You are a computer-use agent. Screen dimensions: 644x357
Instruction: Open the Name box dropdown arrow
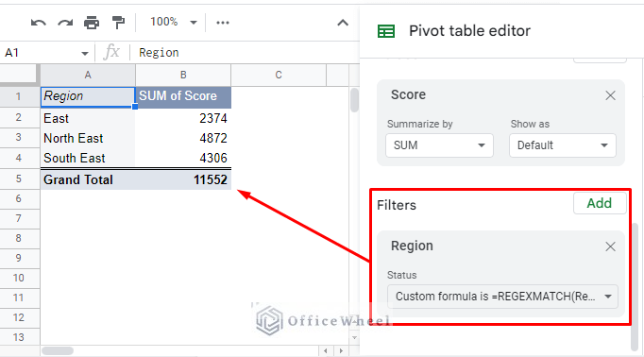[x=85, y=54]
